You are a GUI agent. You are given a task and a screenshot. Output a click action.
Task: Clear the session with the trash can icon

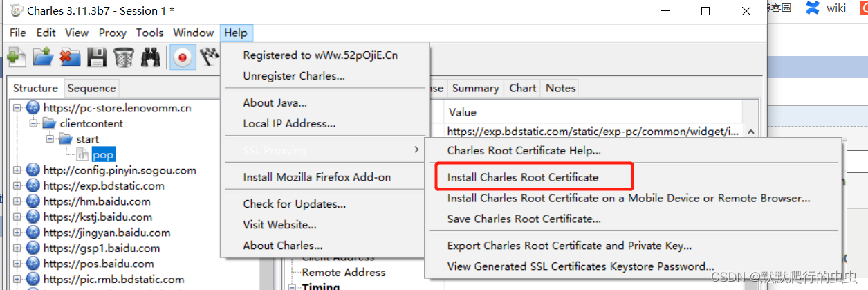tap(124, 57)
